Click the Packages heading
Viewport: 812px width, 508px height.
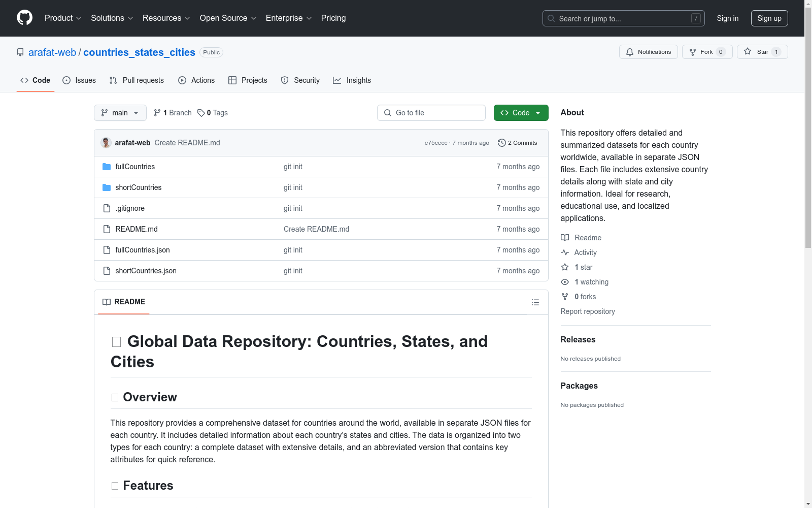579,386
